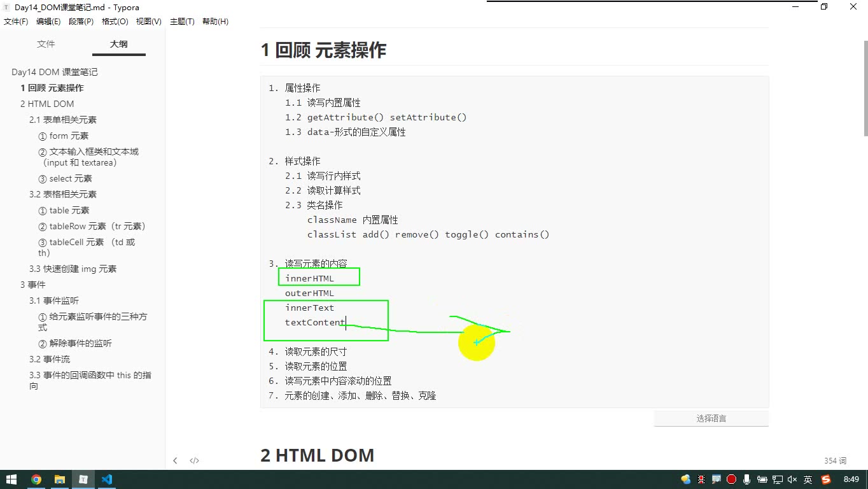
Task: Jump to '3 事件' in outline
Action: tap(33, 285)
